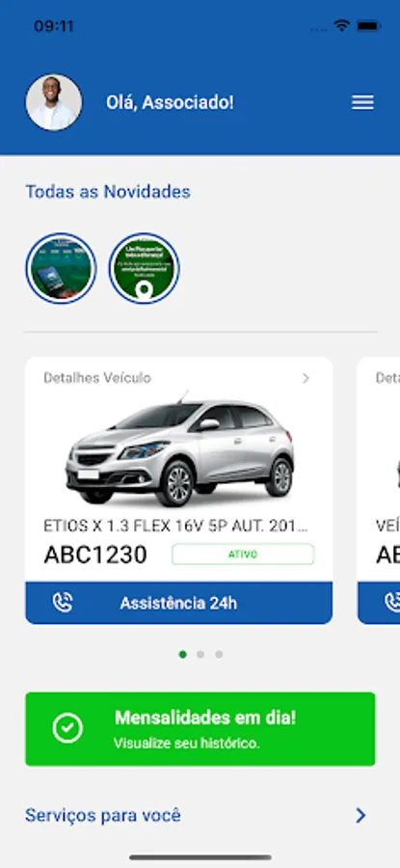Open the Serviços para você heading
Viewport: 400px width, 868px height.
point(103,815)
